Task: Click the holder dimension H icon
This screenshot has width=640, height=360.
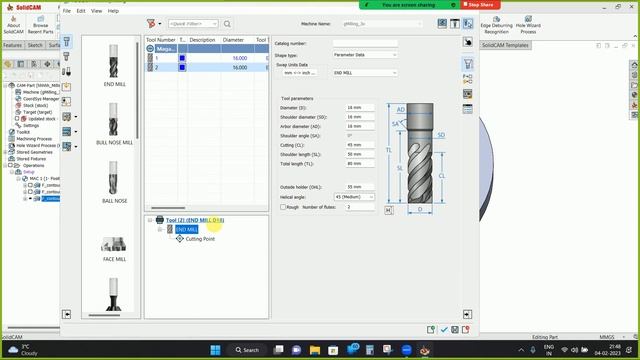Action: click(389, 210)
